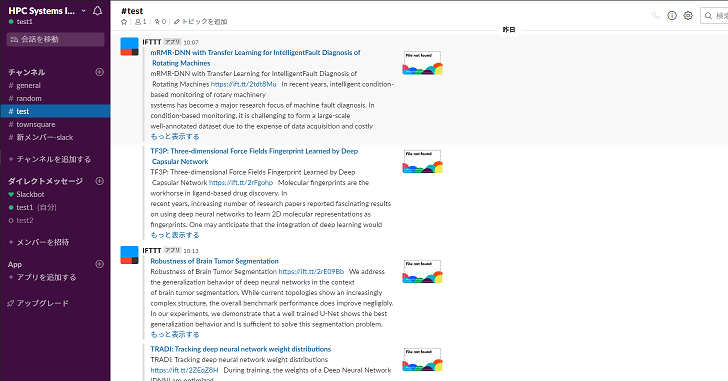Expand Brain Tumor message with もっと表示する
This screenshot has height=381, width=728.
click(x=175, y=334)
